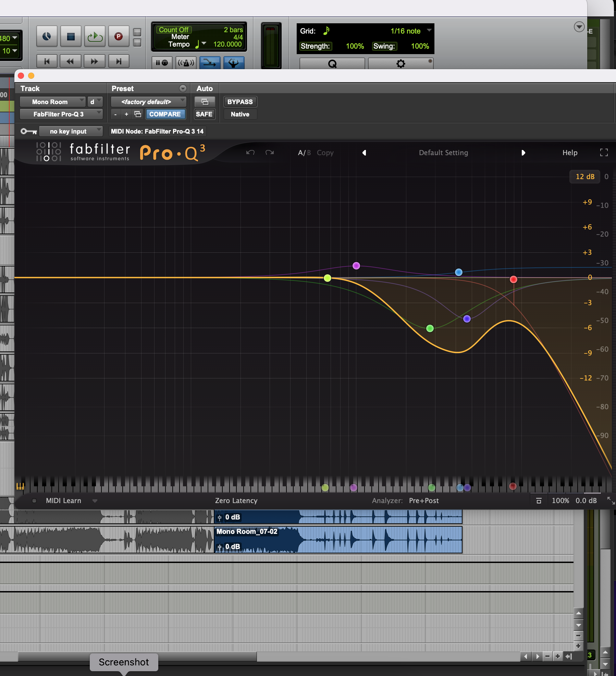Click MIDI Learn button

(x=63, y=501)
